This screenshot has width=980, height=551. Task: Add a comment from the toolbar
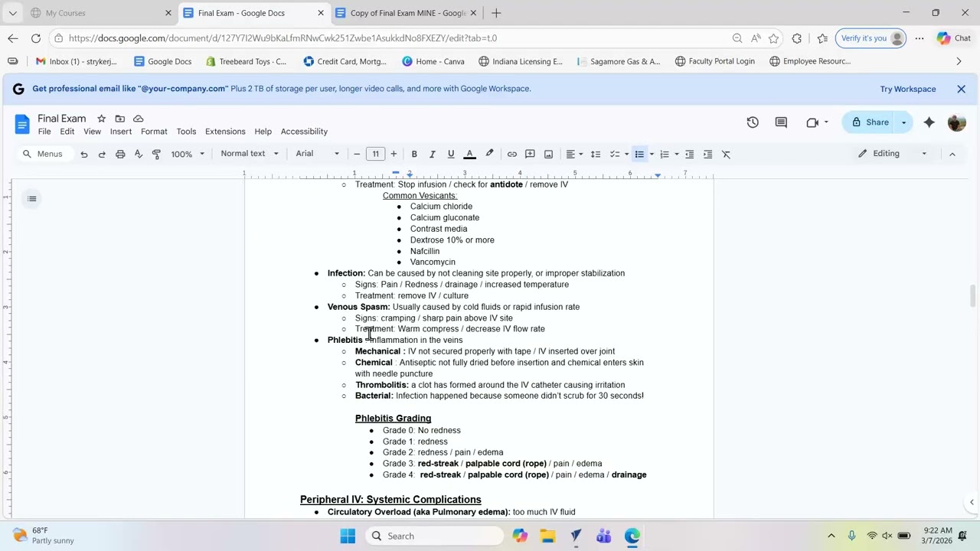530,154
